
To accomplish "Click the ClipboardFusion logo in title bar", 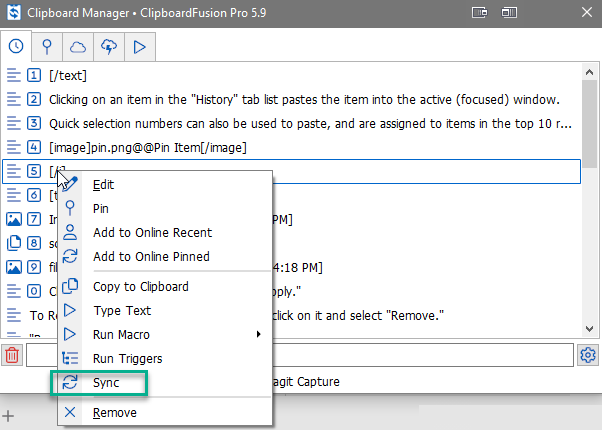I will pyautogui.click(x=14, y=13).
